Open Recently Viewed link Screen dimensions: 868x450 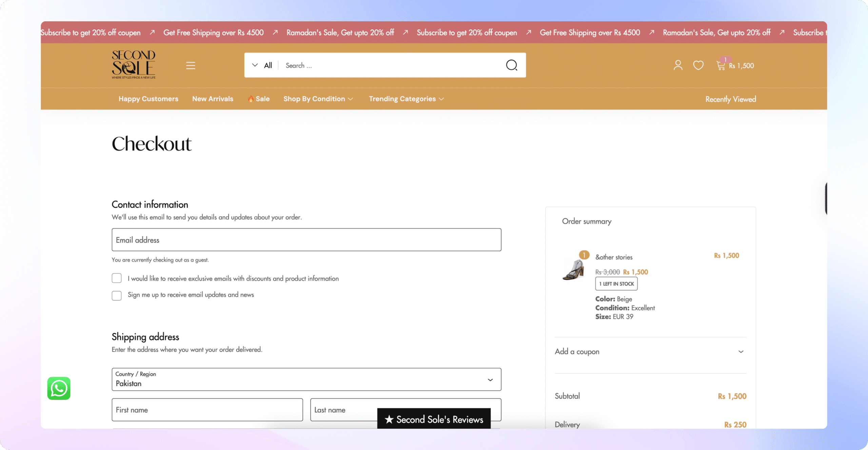click(731, 99)
